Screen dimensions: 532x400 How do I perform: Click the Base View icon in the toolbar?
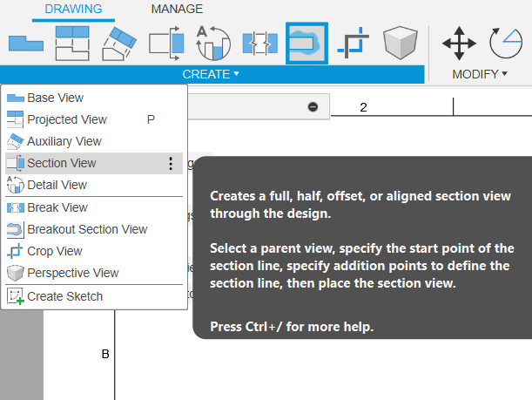[25, 43]
